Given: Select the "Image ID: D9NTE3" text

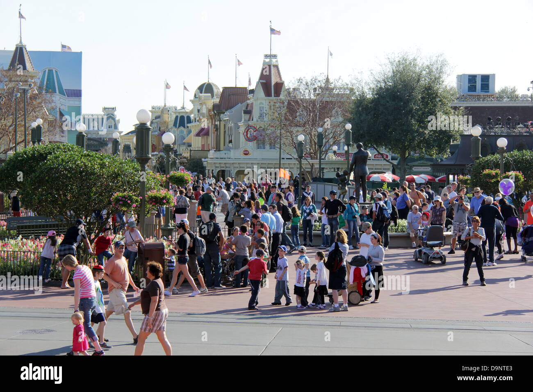Looking at the screenshot, I should click(487, 368).
